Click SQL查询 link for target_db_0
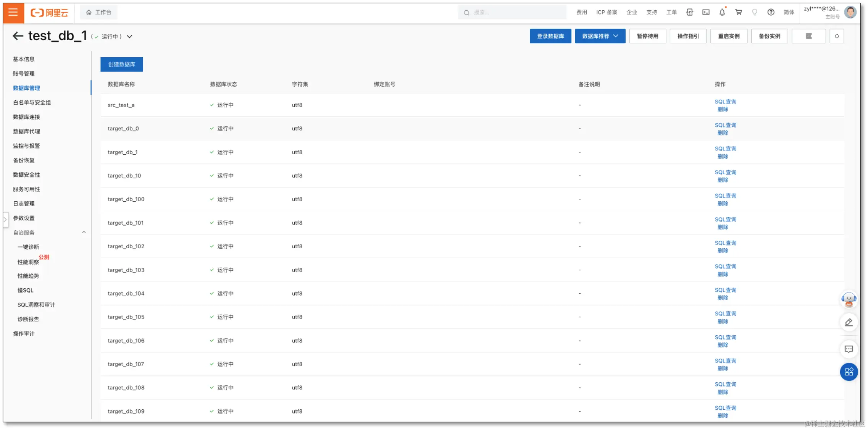Screen dimensions: 868x430 click(725, 125)
